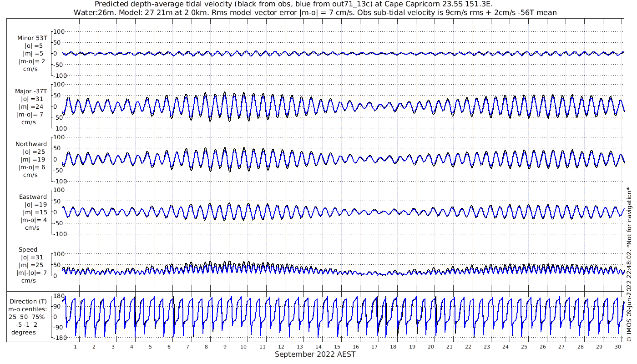The width and height of the screenshot is (637, 364).
Task: Click '|m-o|= 2' under Minor 53T
Action: [32, 61]
